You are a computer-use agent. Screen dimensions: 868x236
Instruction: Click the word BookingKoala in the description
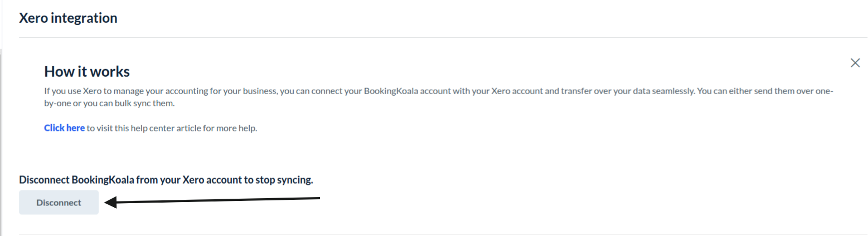pyautogui.click(x=388, y=91)
